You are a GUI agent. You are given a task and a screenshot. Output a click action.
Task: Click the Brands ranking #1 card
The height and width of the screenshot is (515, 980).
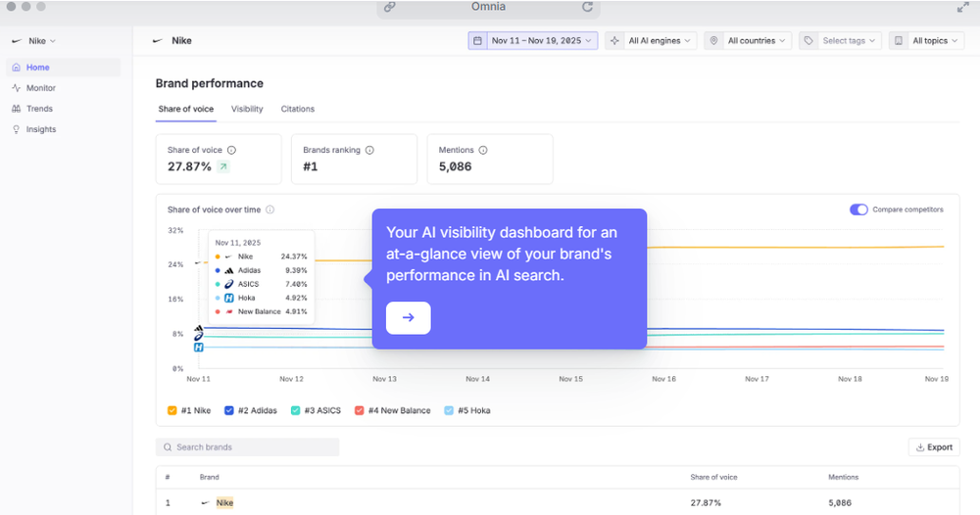[x=355, y=160]
